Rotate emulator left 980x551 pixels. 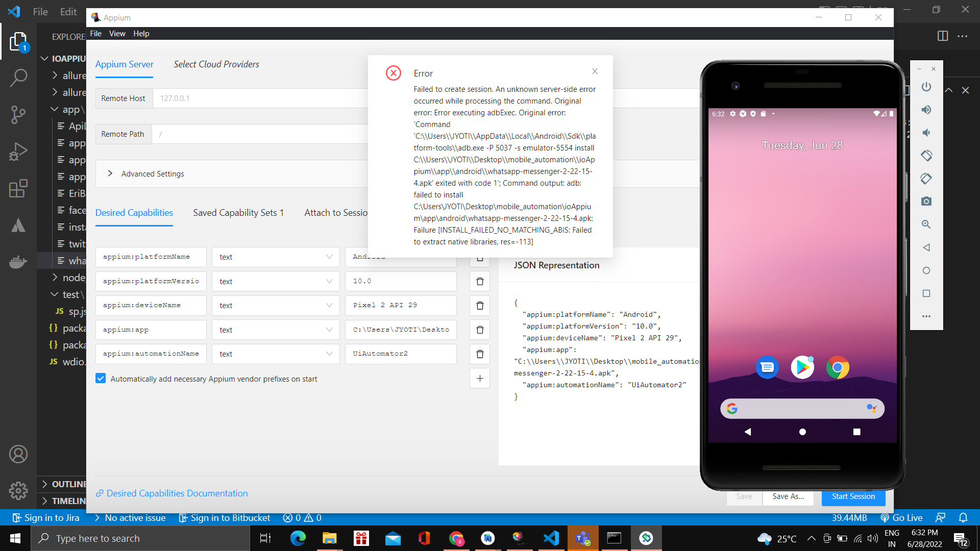pyautogui.click(x=926, y=156)
